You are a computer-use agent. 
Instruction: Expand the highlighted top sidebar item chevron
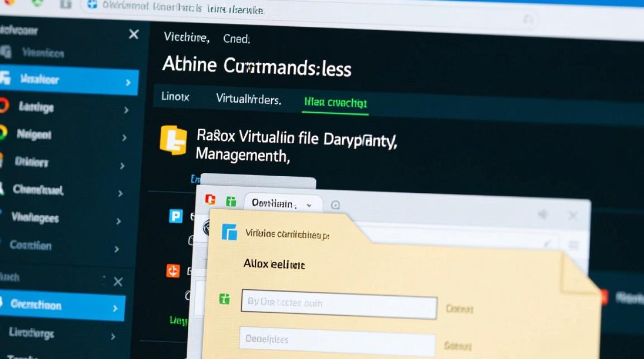click(128, 82)
